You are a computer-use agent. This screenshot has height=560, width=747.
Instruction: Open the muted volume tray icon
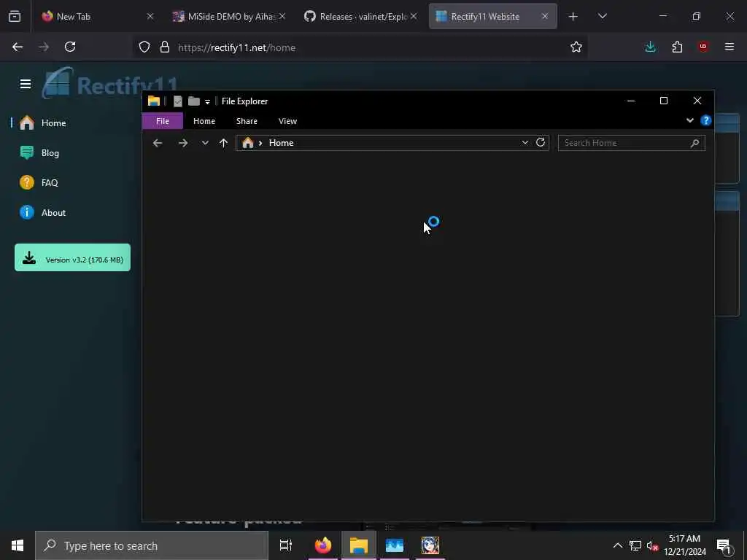click(652, 546)
